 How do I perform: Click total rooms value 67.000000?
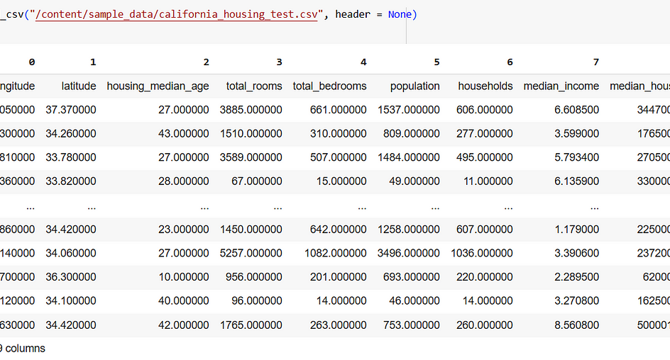tap(257, 181)
